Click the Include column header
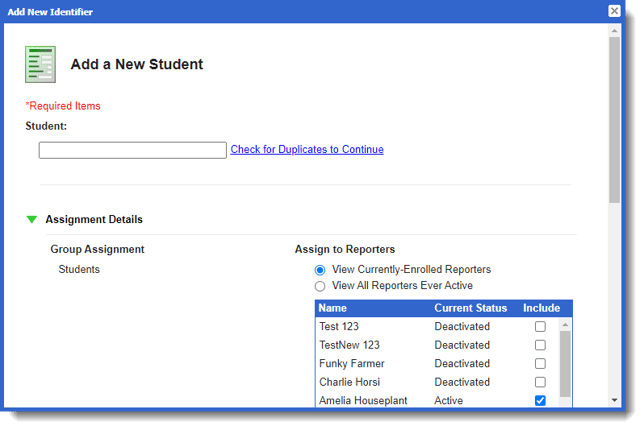The width and height of the screenshot is (644, 430). [x=541, y=308]
